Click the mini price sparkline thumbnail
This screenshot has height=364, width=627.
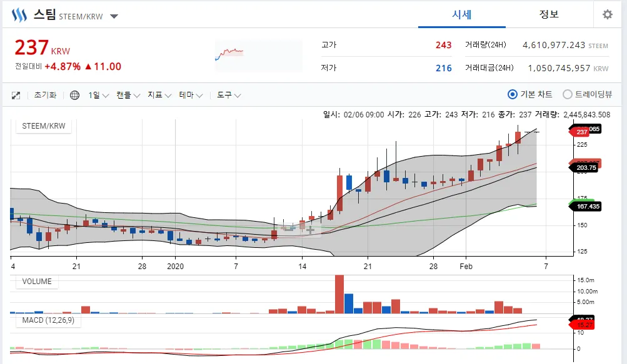259,56
